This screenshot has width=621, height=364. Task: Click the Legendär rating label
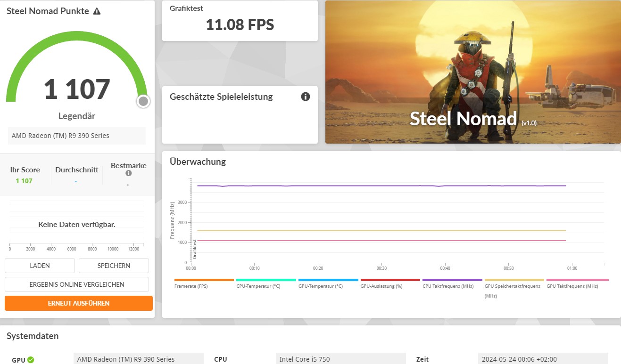point(77,116)
